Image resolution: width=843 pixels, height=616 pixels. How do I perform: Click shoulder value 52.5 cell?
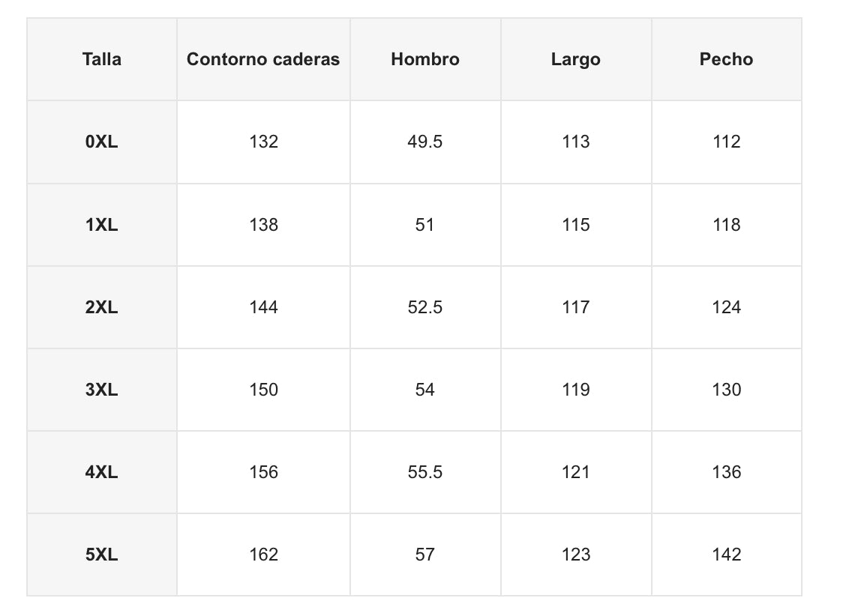425,307
